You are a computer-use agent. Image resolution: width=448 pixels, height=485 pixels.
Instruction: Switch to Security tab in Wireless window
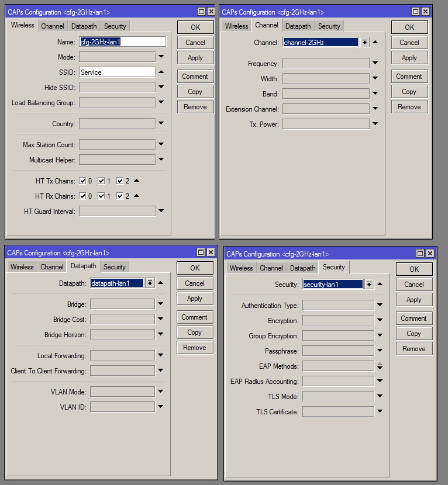(x=115, y=26)
